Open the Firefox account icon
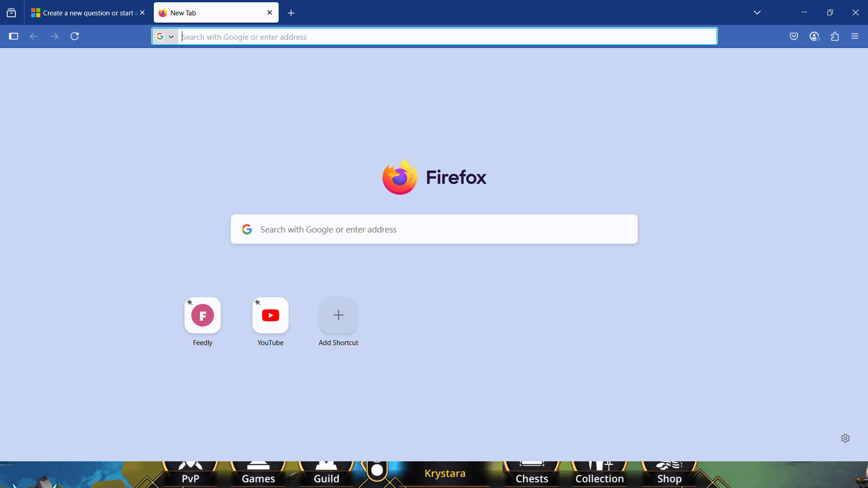The height and width of the screenshot is (488, 868). [x=814, y=36]
